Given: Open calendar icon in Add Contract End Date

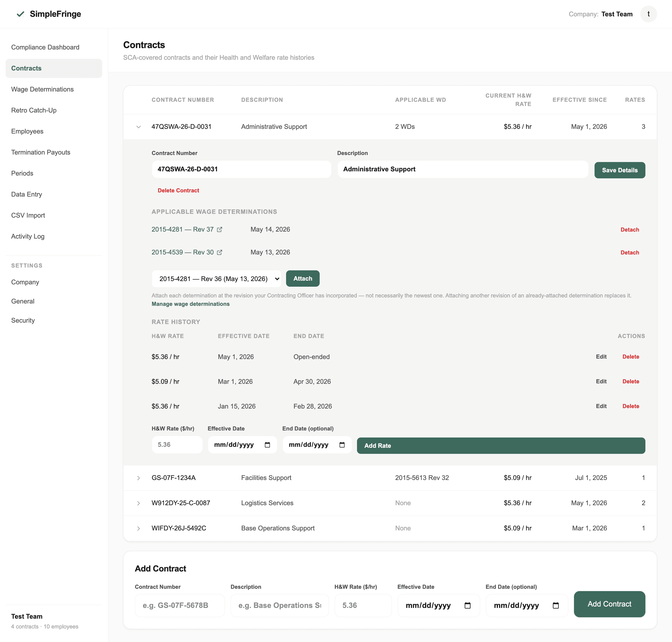Looking at the screenshot, I should pyautogui.click(x=556, y=605).
